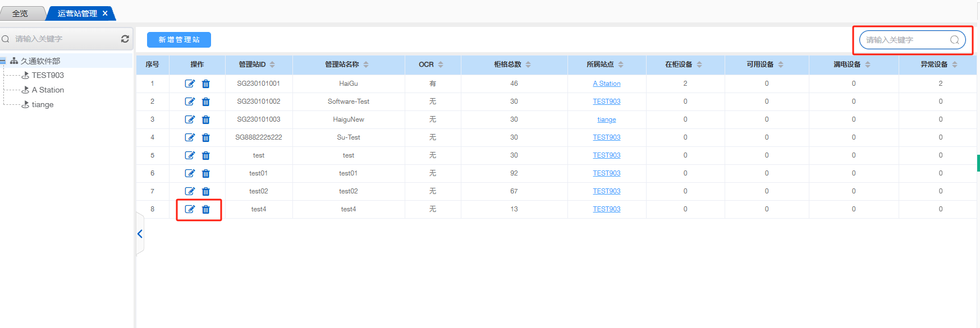Delete the test4 row
This screenshot has height=328, width=980.
point(206,209)
